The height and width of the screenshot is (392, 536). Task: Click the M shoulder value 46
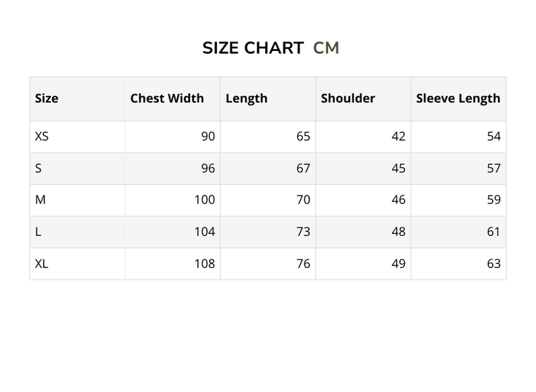point(398,200)
